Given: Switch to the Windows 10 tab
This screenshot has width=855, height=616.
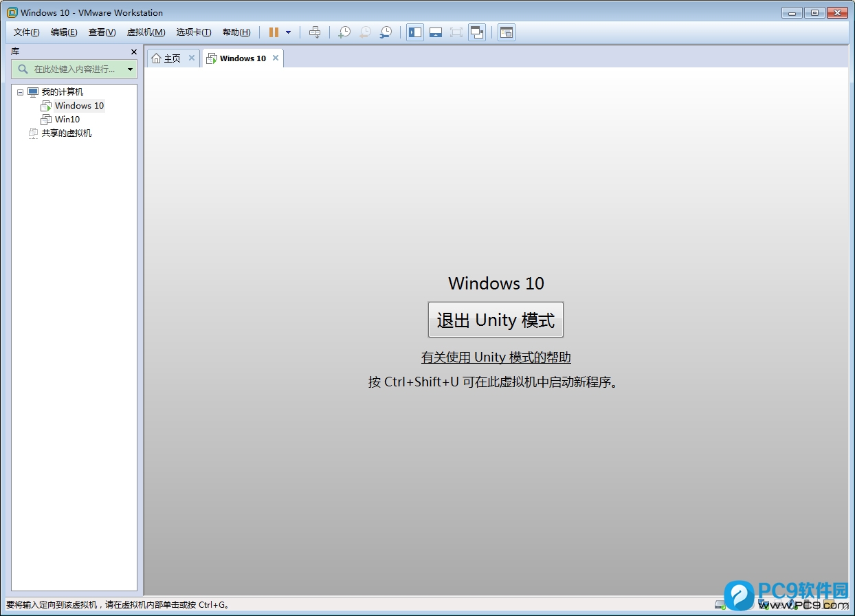Looking at the screenshot, I should (x=243, y=58).
